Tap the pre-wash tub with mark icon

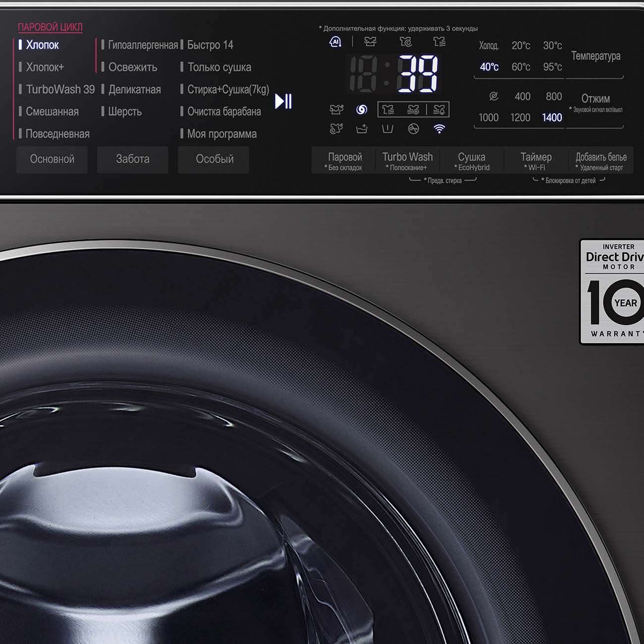[x=387, y=129]
